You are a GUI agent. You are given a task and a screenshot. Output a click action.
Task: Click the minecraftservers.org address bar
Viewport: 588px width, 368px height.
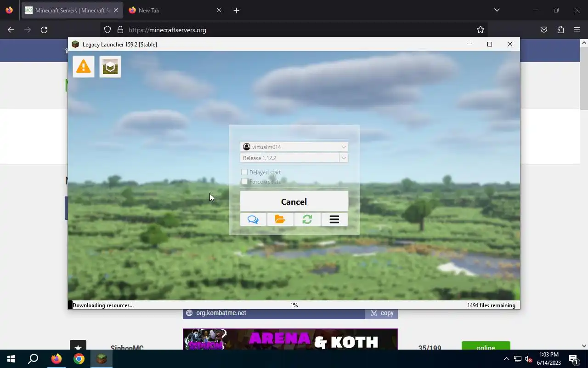point(294,29)
